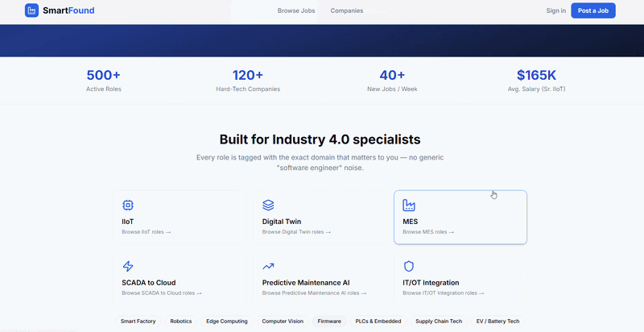Select the Supply Chain Tech tag
The width and height of the screenshot is (644, 332).
pyautogui.click(x=439, y=322)
